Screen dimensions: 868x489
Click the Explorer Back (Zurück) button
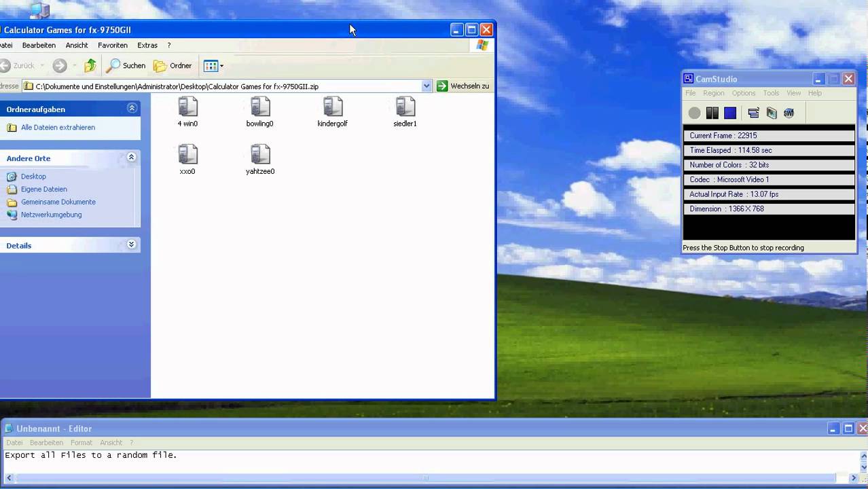[17, 66]
